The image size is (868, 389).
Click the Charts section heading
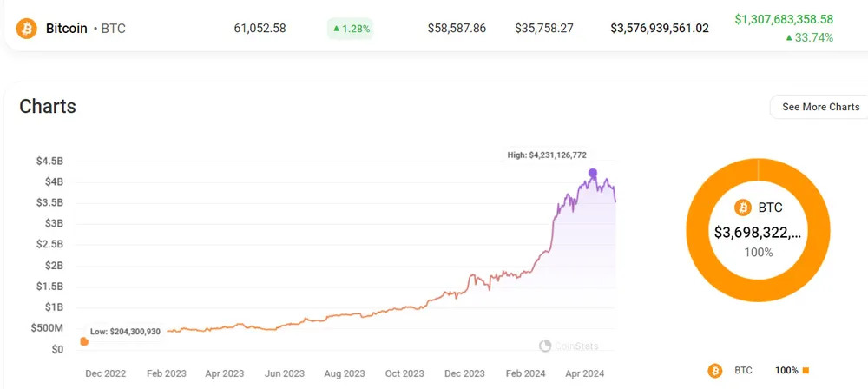click(48, 106)
